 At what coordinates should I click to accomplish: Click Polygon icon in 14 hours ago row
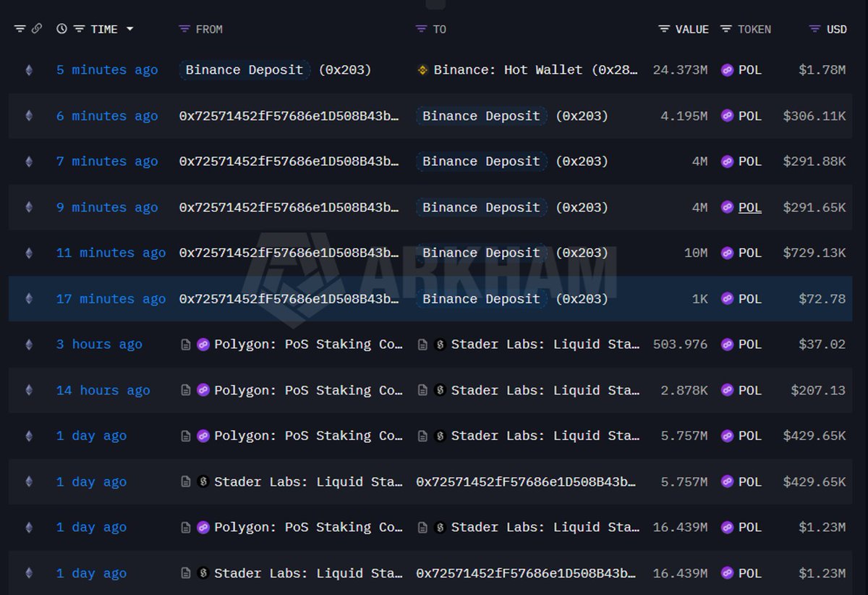(x=203, y=390)
